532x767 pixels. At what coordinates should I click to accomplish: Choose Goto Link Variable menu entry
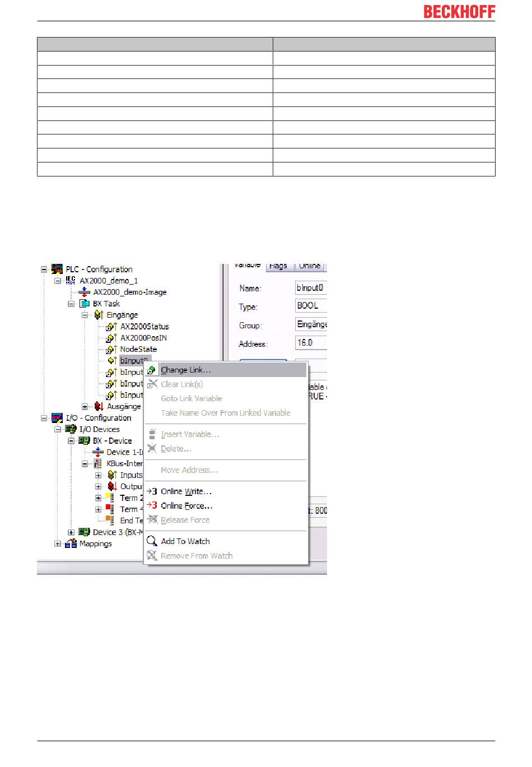[x=226, y=398]
